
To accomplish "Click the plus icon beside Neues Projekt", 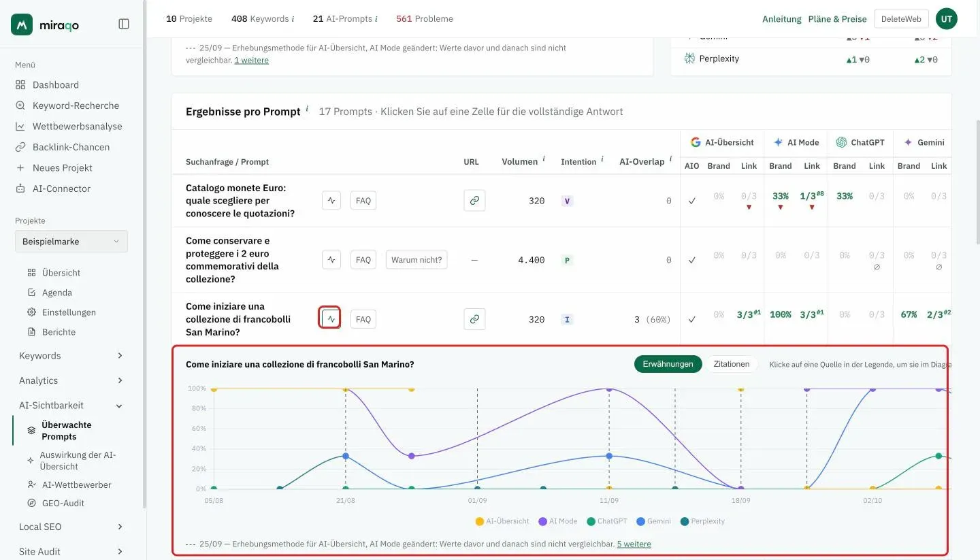I will point(20,168).
